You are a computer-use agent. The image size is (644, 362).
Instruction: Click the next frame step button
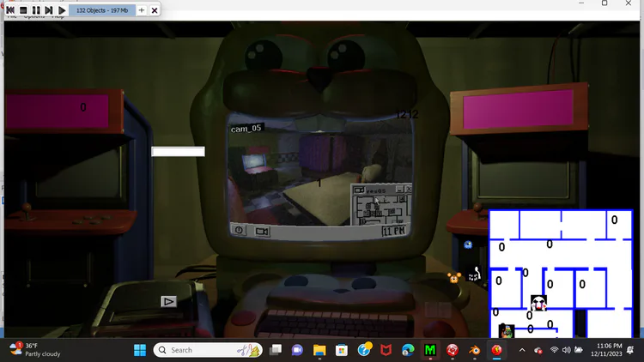tap(48, 10)
